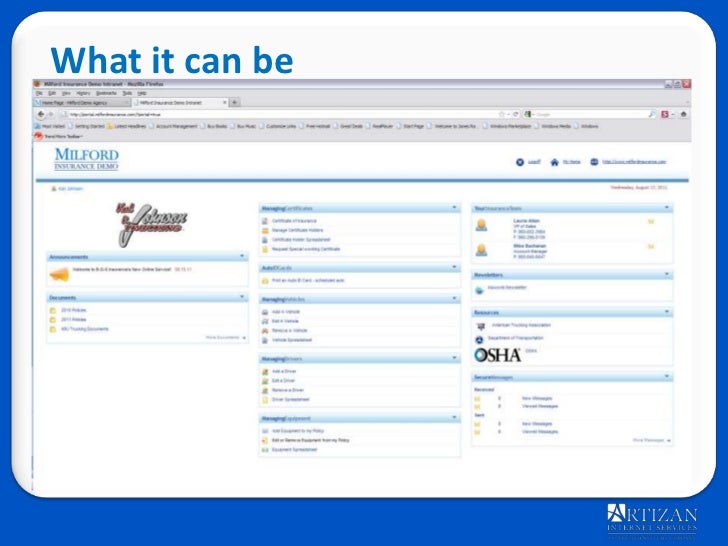Click the Add A Vehicle icon
The height and width of the screenshot is (546, 728).
[265, 312]
